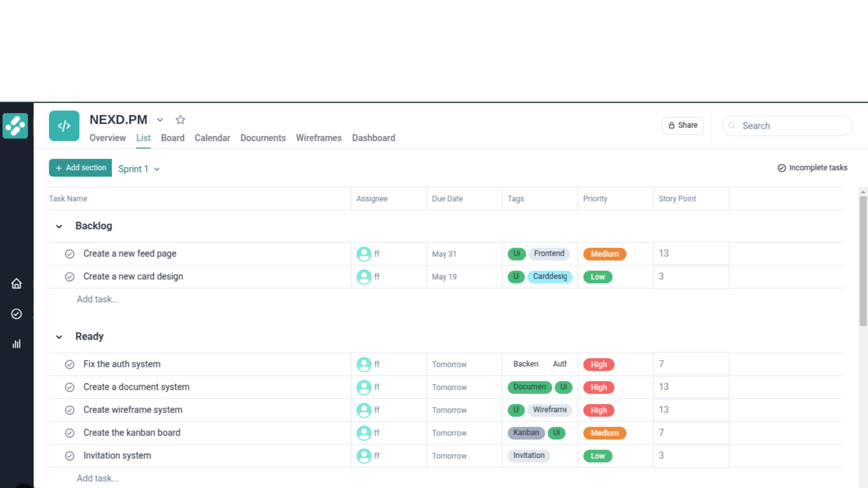This screenshot has width=868, height=488.
Task: Click the Medium priority badge for feed page
Action: [604, 254]
